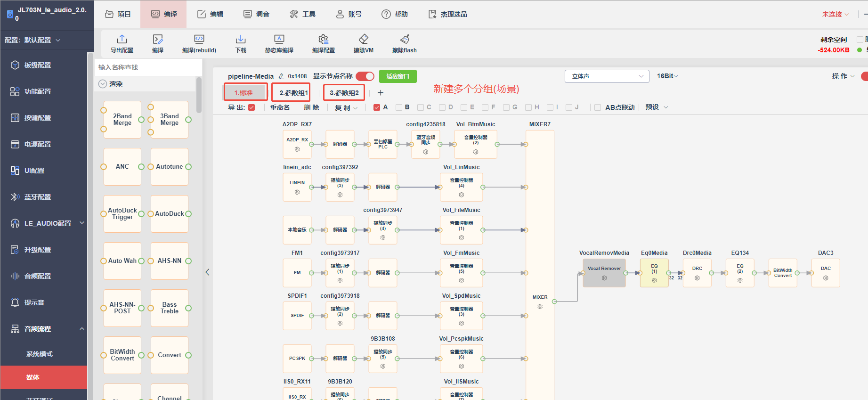Check the B group checkbox
This screenshot has width=868, height=400.
399,107
